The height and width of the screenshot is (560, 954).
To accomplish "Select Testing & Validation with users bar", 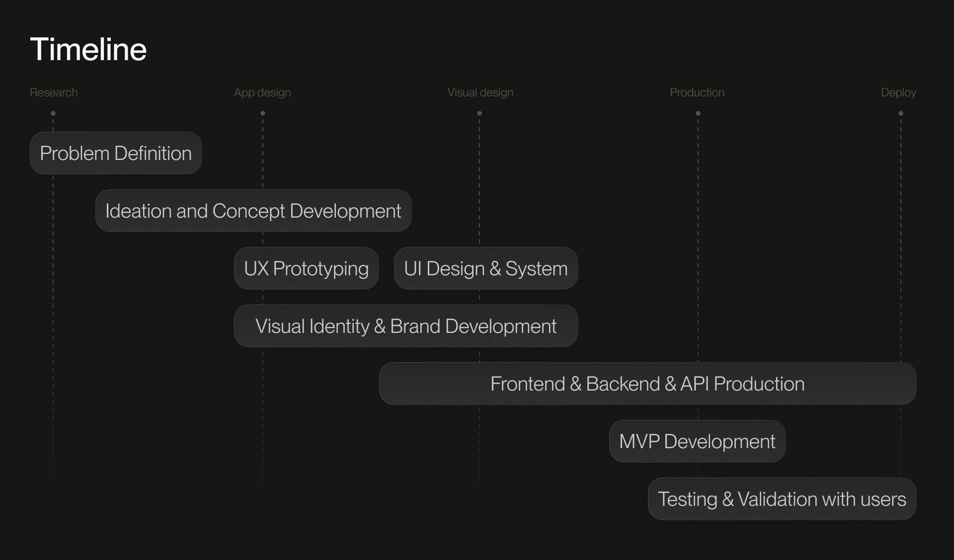I will click(782, 499).
